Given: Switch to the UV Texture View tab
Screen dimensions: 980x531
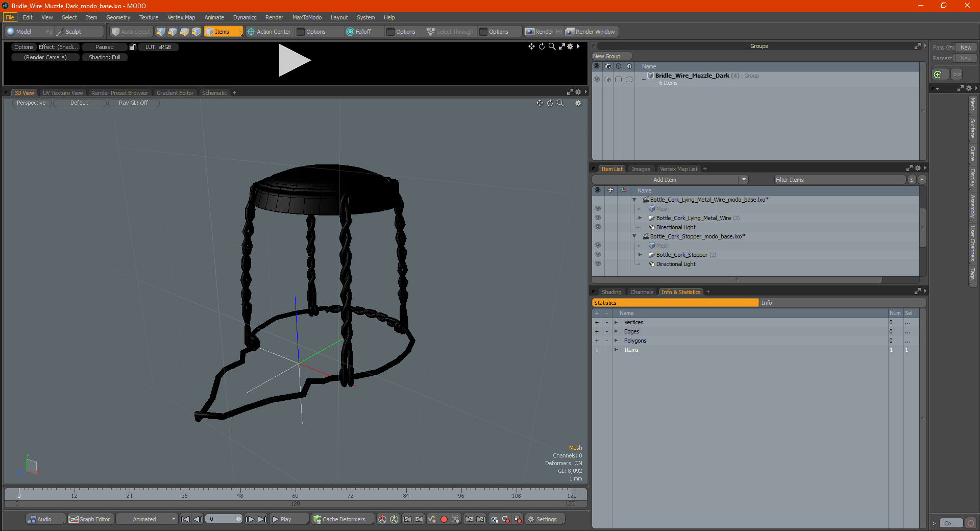Looking at the screenshot, I should (63, 93).
